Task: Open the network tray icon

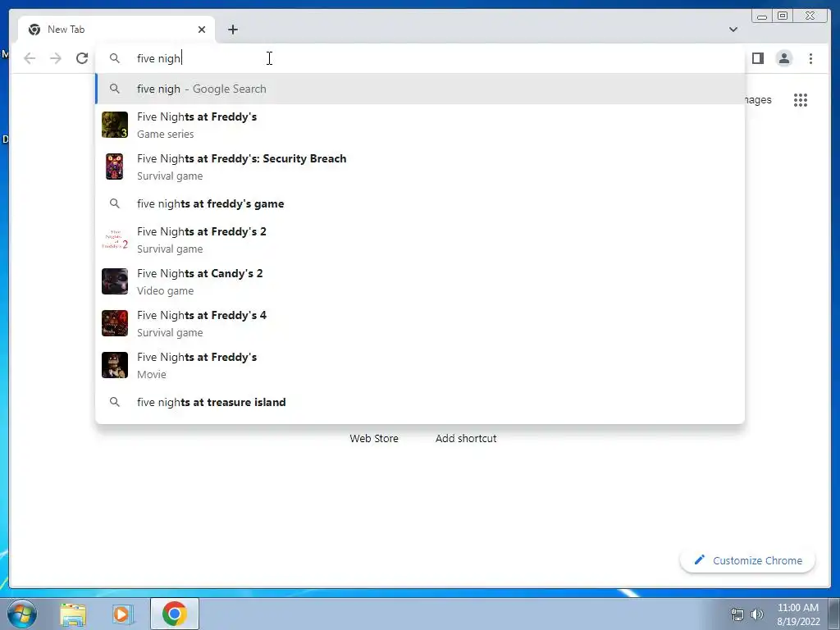Action: pyautogui.click(x=737, y=614)
